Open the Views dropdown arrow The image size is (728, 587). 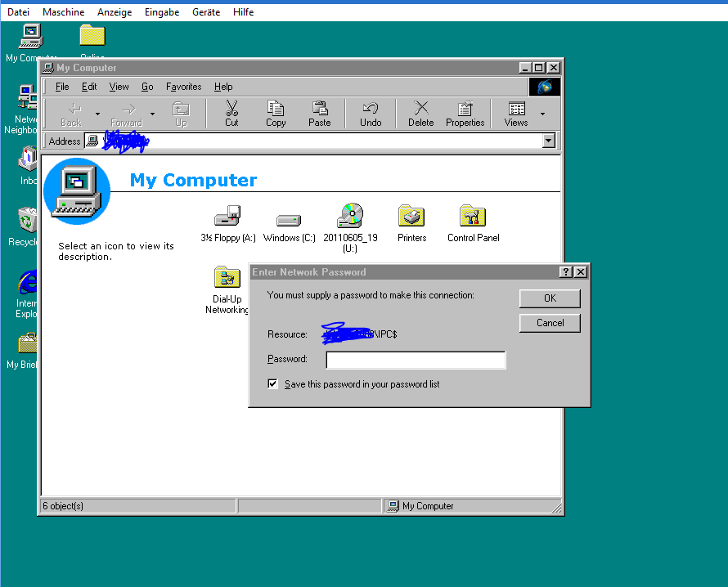click(x=542, y=114)
